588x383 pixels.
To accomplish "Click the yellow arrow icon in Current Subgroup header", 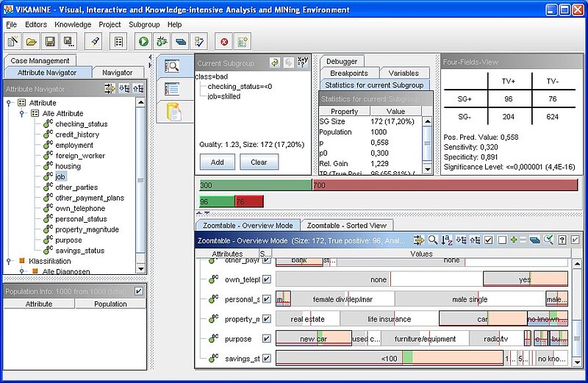I will click(274, 64).
